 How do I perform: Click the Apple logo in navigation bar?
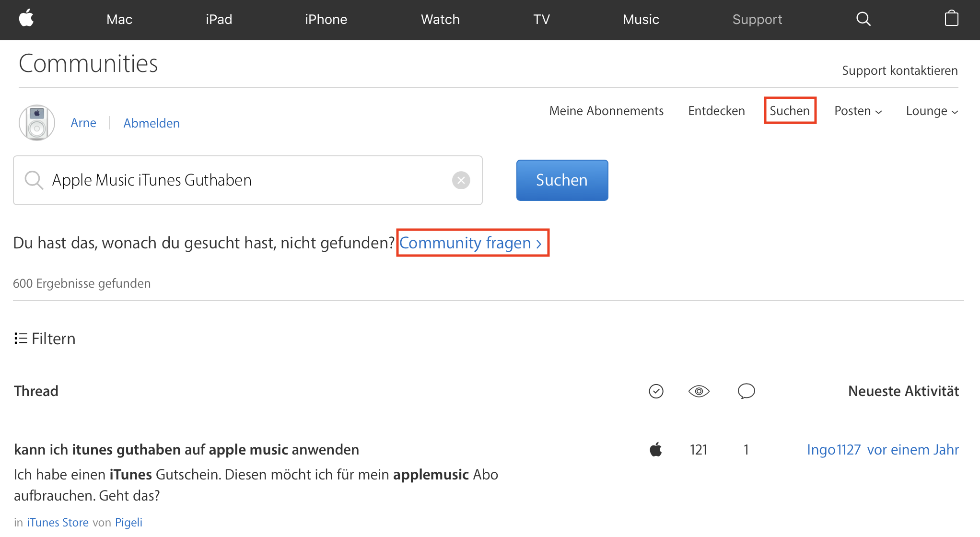(26, 19)
